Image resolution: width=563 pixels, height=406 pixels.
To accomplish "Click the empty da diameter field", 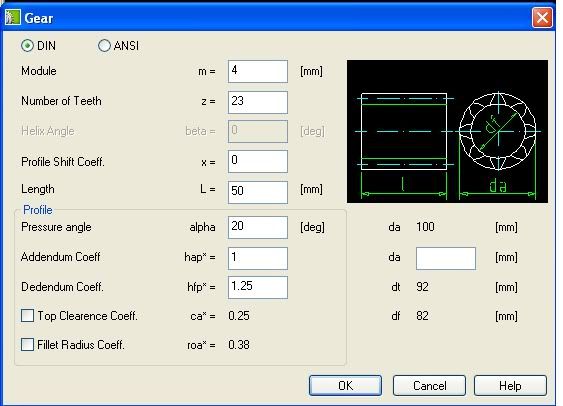I will tap(446, 258).
